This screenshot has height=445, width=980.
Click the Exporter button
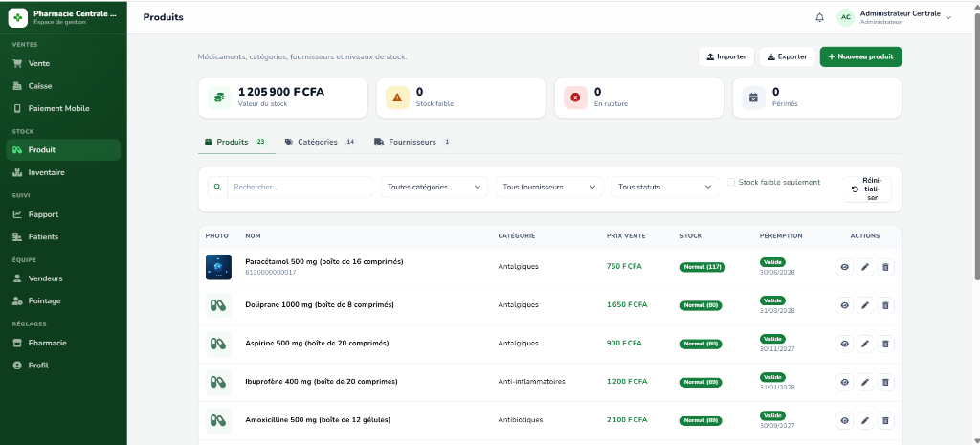point(787,56)
